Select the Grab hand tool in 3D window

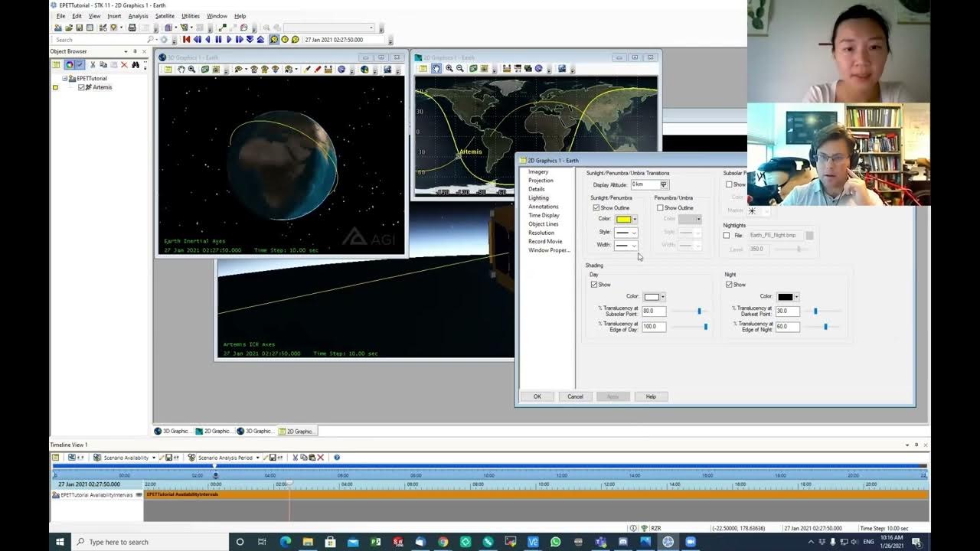tap(181, 69)
